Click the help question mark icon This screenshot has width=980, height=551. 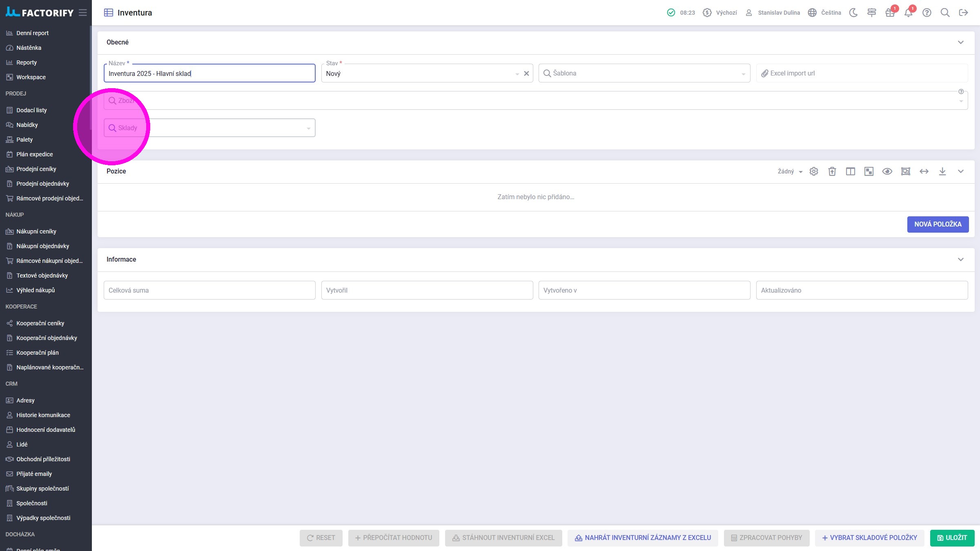tap(927, 13)
